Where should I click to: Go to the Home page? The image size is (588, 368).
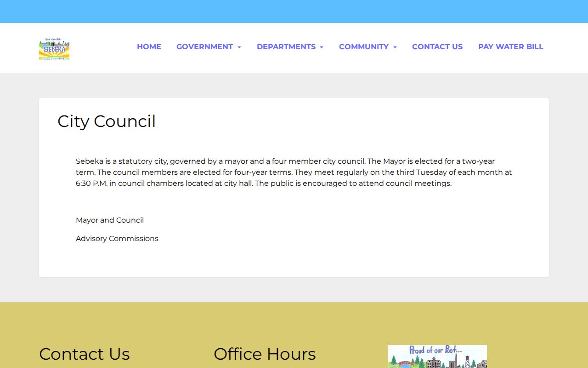(x=149, y=47)
